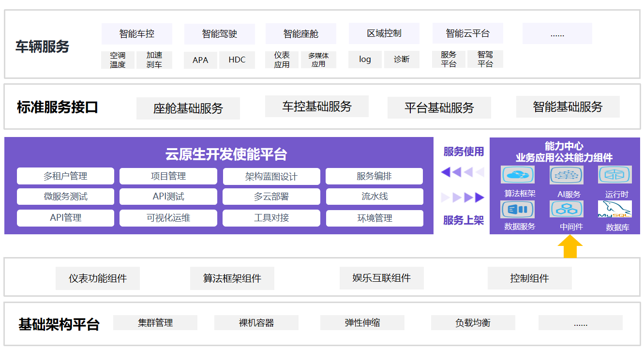Choose the 可视化运维 item

point(168,218)
